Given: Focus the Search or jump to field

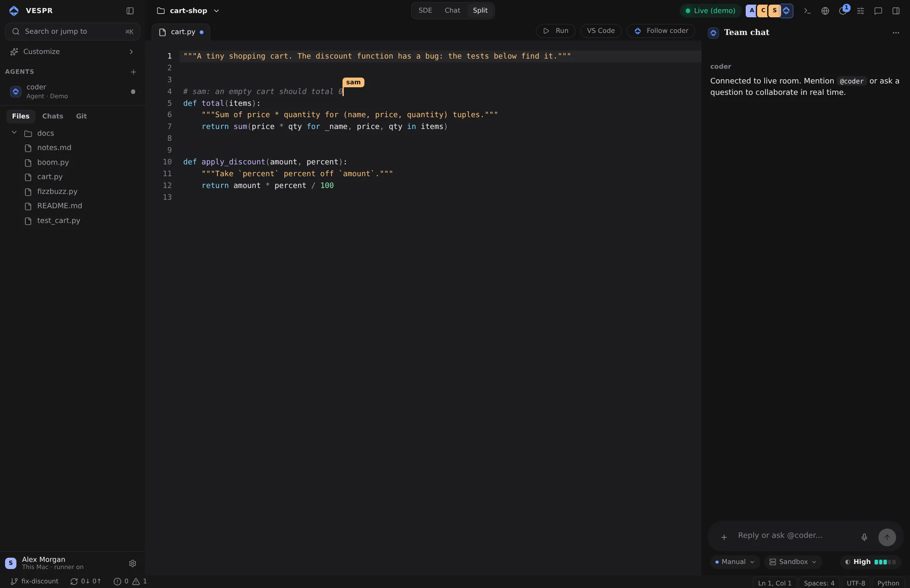Looking at the screenshot, I should pyautogui.click(x=72, y=32).
